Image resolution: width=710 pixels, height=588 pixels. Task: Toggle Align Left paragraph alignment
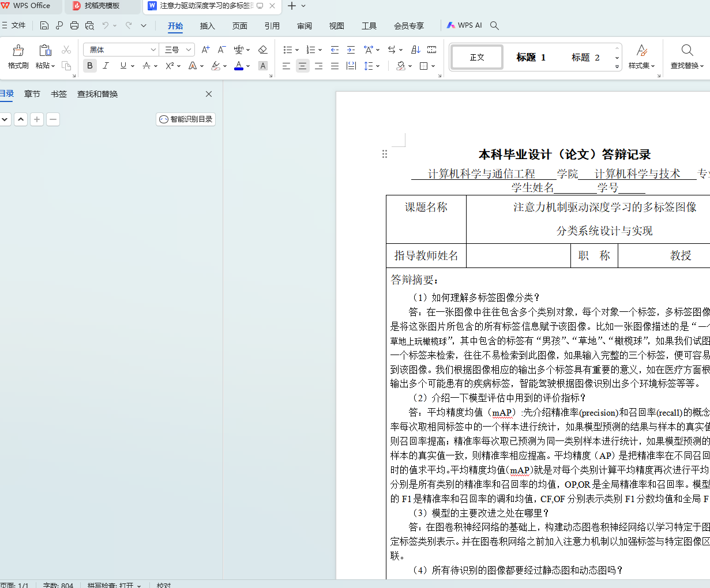[x=286, y=66]
